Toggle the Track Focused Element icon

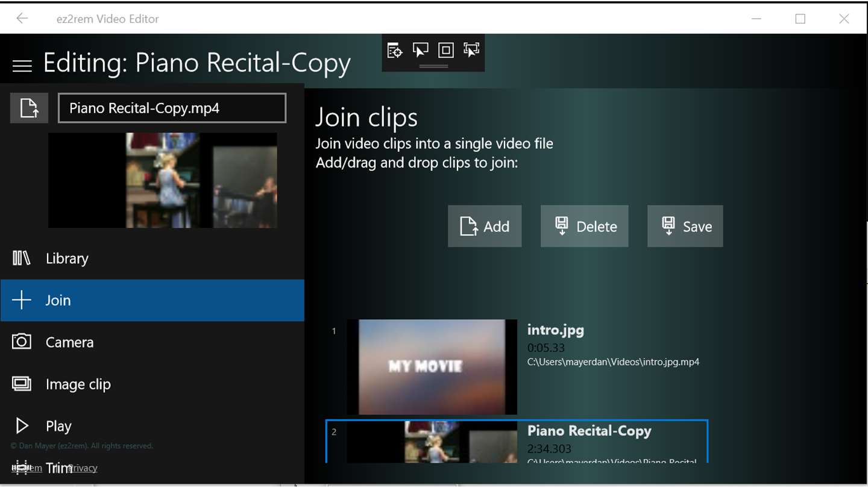click(x=471, y=50)
